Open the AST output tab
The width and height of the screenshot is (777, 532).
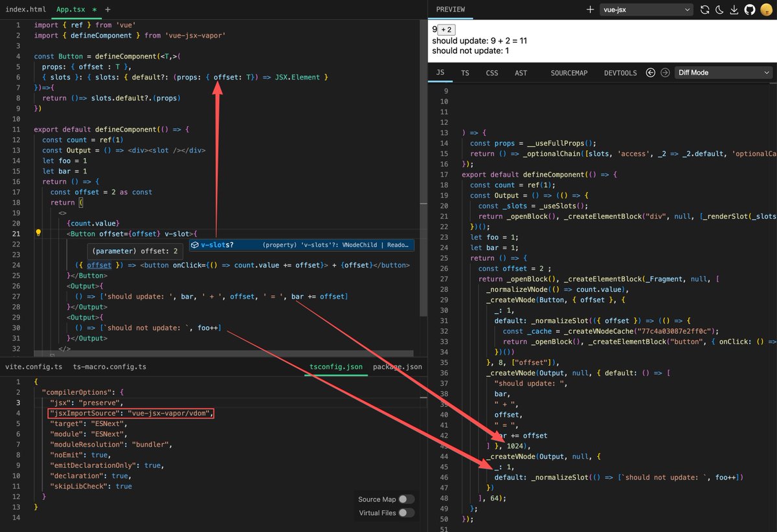click(521, 73)
